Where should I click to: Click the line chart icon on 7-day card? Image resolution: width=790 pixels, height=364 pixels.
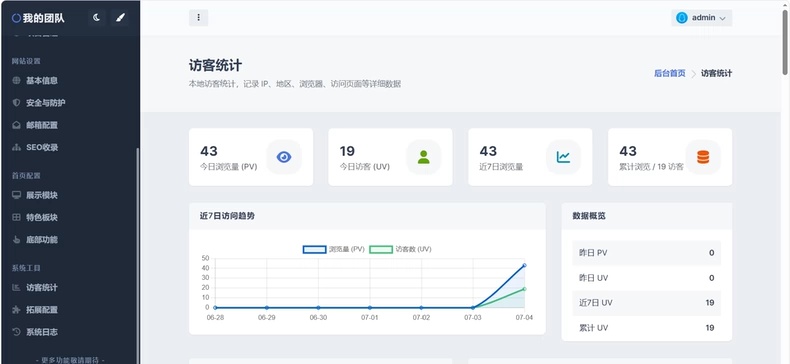[563, 157]
